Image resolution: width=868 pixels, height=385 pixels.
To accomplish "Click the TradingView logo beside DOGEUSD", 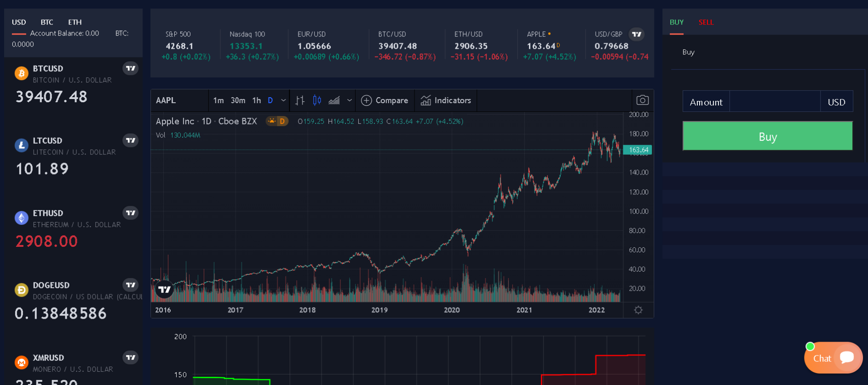I will click(x=131, y=285).
